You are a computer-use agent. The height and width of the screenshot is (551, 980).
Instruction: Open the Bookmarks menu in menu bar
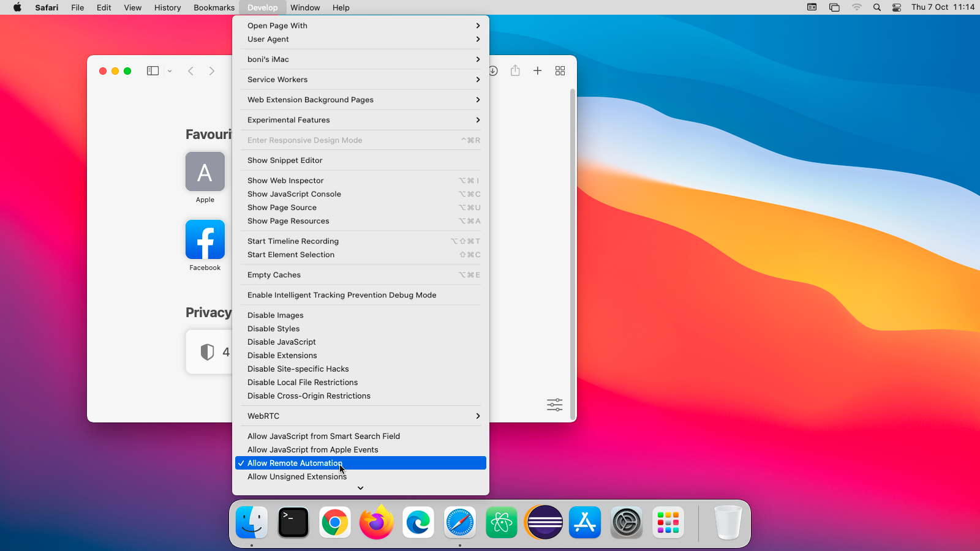coord(214,7)
